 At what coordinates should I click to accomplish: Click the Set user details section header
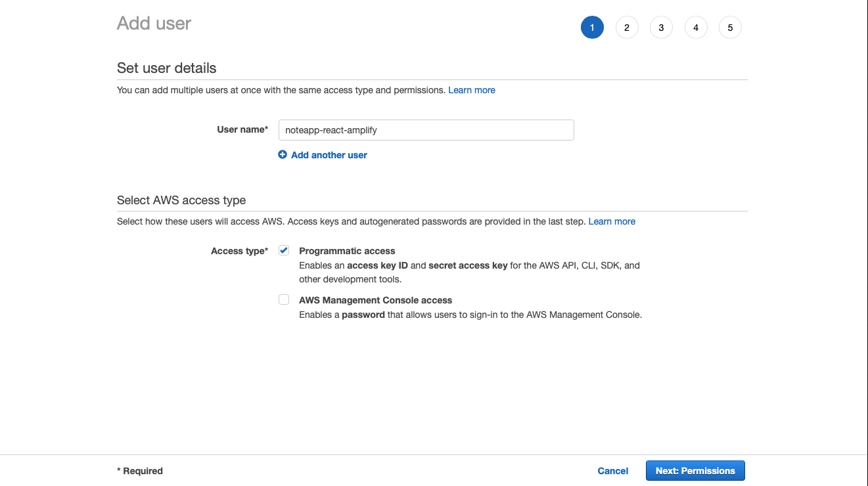pos(166,68)
